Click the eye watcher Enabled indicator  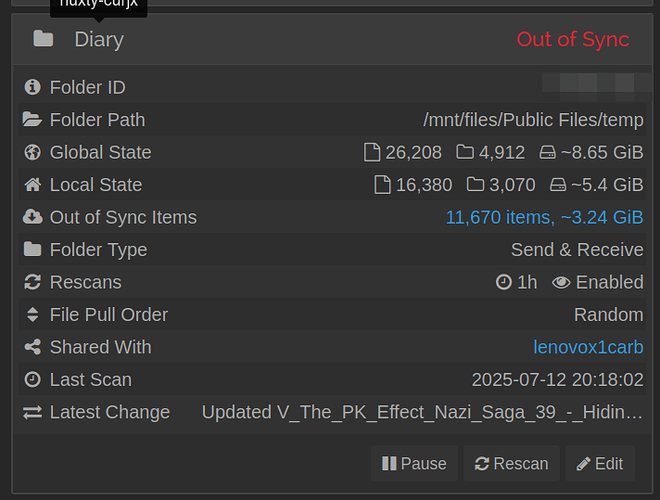(598, 282)
